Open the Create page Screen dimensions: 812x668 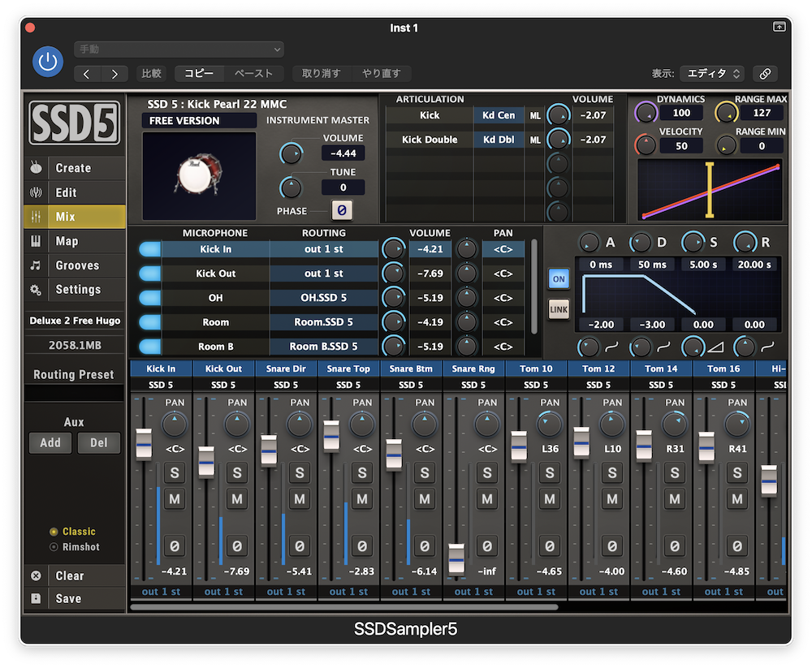pyautogui.click(x=75, y=168)
